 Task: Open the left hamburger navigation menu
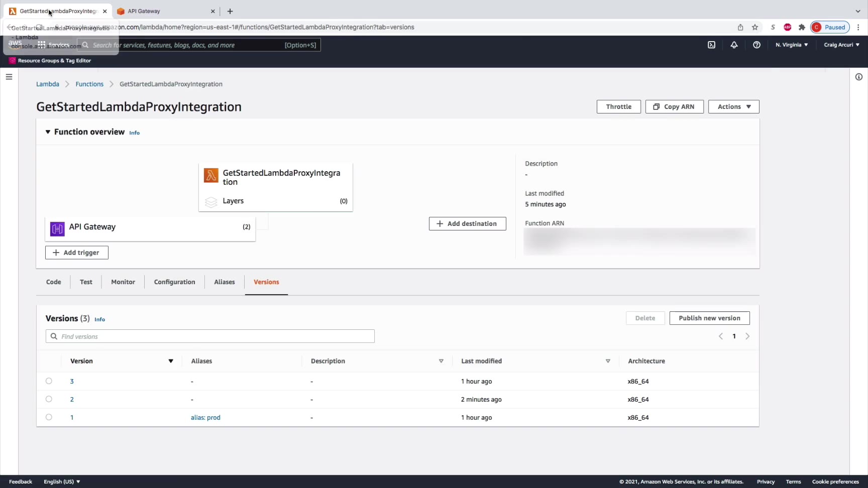[9, 77]
